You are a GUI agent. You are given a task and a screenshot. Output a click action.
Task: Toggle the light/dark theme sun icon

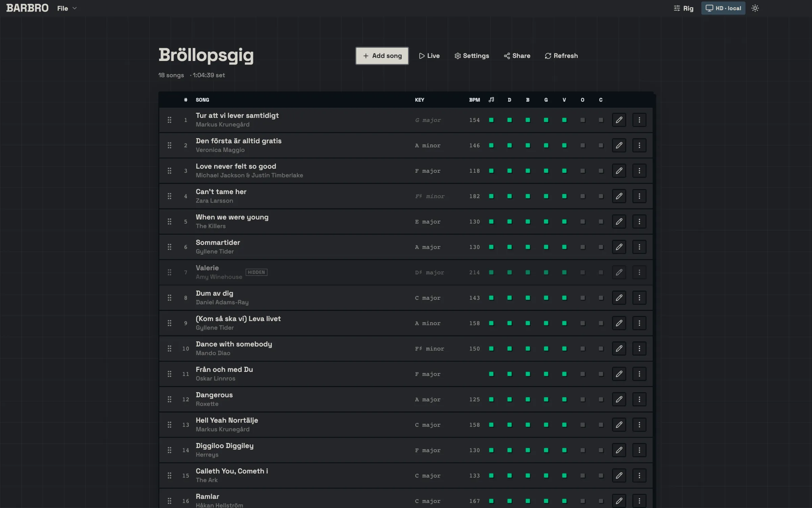[755, 8]
